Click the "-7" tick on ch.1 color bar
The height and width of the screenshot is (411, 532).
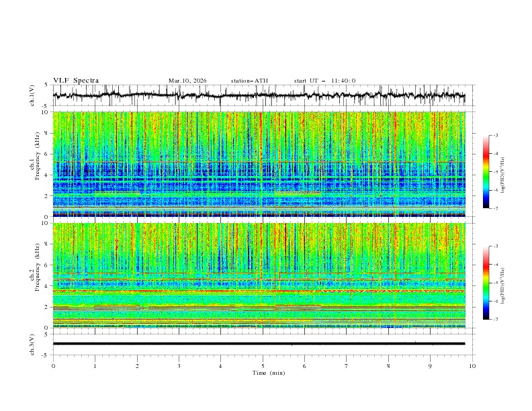(496, 209)
